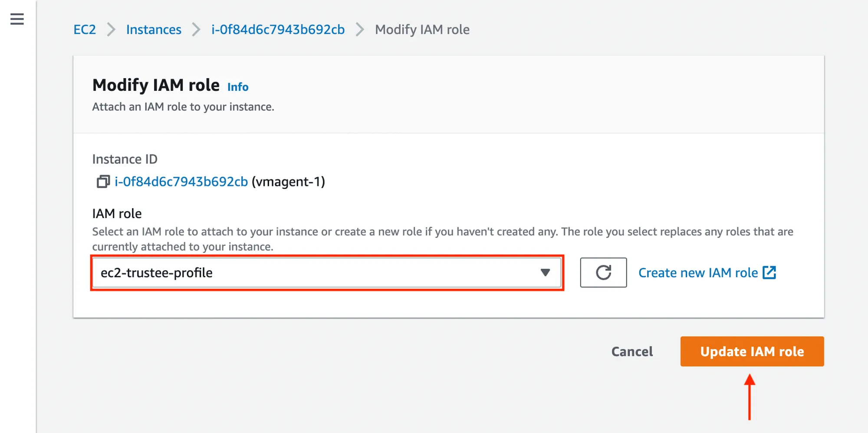Click the (vmagent-1) instance name text
Image resolution: width=868 pixels, height=433 pixels.
click(x=288, y=182)
